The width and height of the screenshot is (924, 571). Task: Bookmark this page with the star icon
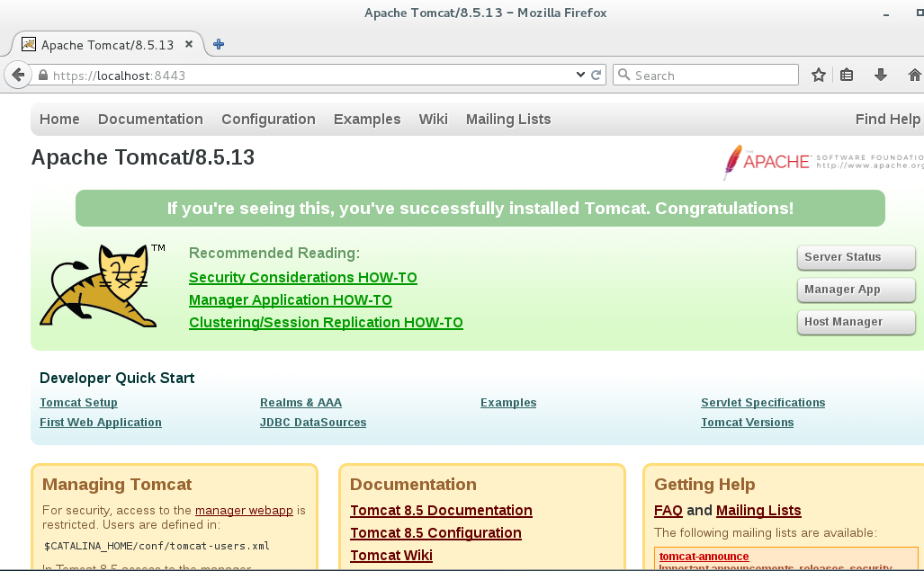point(818,76)
